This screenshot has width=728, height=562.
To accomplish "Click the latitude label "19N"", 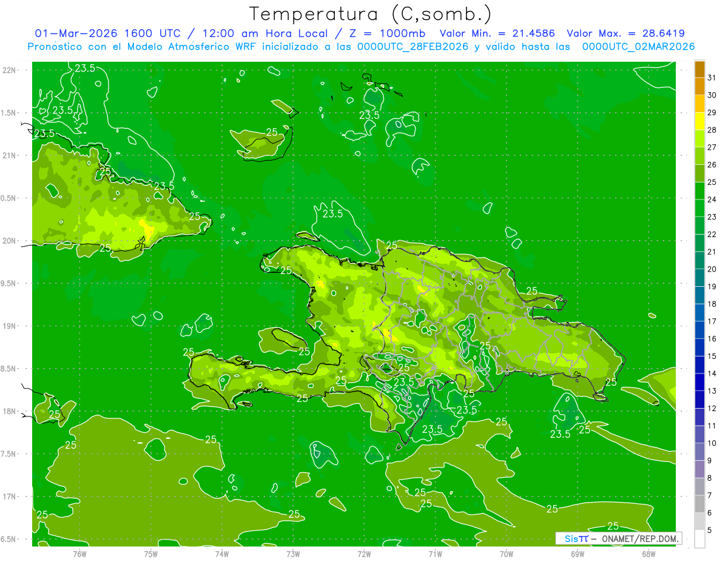I will [9, 326].
